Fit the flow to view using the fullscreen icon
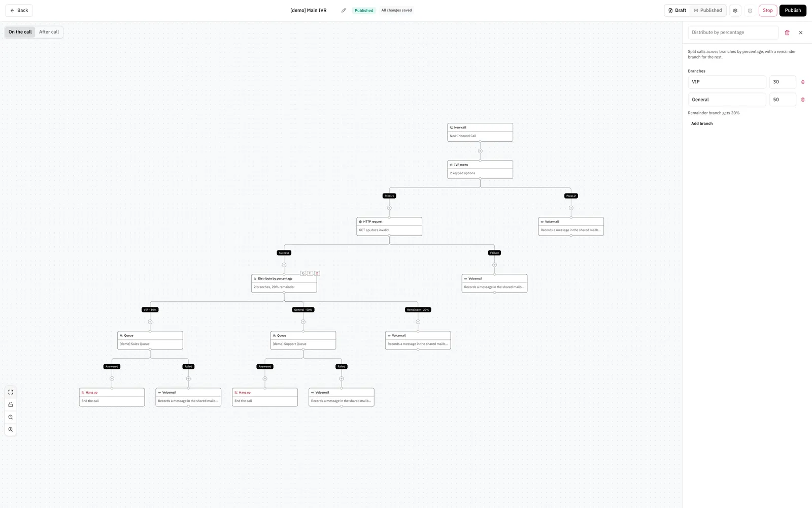This screenshot has height=508, width=812. (x=11, y=392)
